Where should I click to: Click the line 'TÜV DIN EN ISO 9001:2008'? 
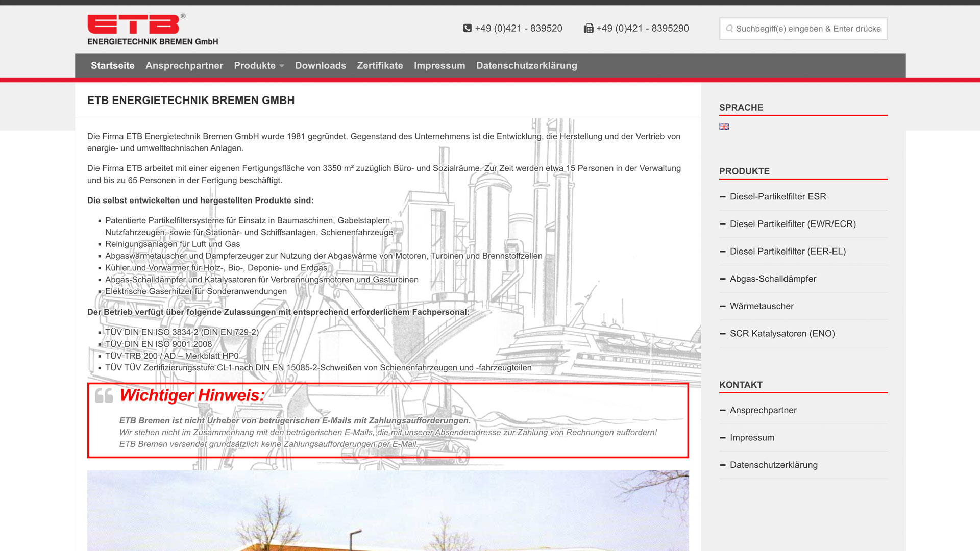[158, 344]
